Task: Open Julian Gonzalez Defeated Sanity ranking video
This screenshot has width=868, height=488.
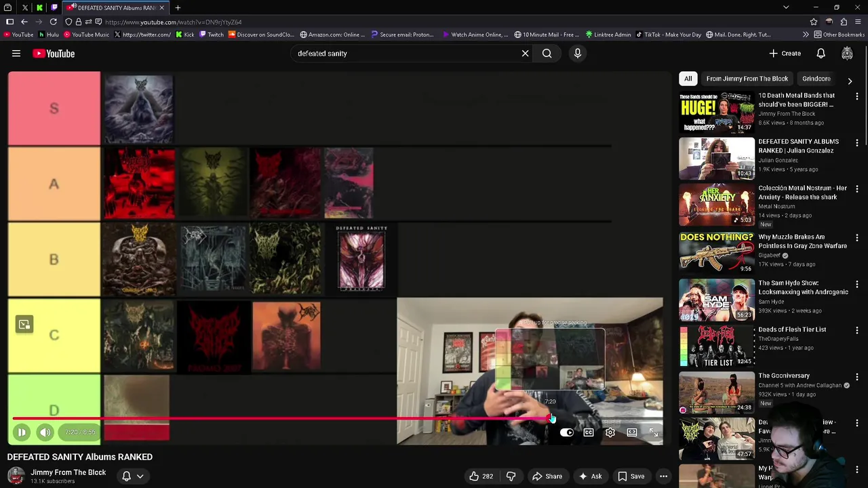Action: 717,159
